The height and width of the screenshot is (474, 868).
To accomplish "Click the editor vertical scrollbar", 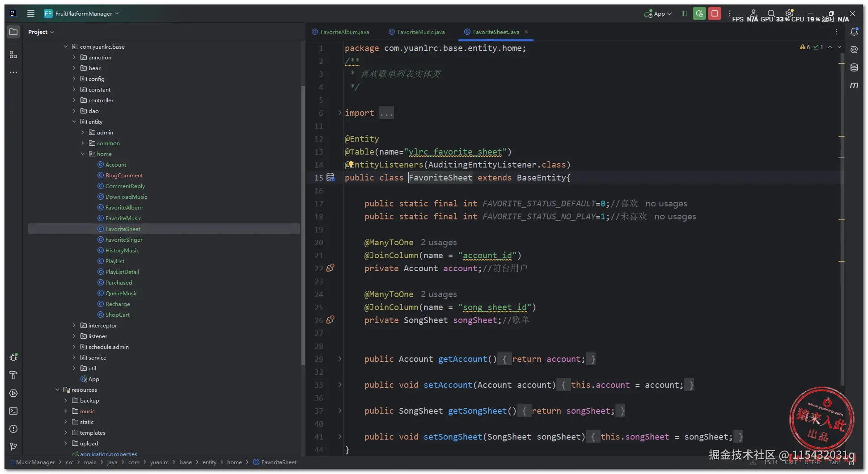I will pyautogui.click(x=842, y=219).
